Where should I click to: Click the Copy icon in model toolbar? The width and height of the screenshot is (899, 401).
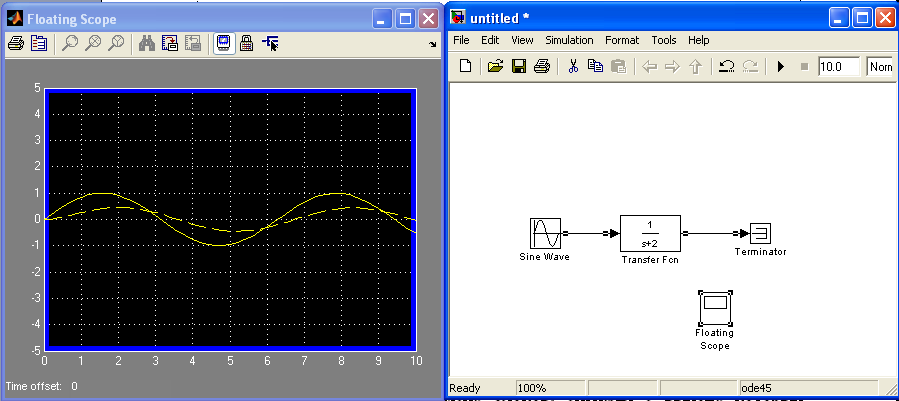(x=596, y=67)
